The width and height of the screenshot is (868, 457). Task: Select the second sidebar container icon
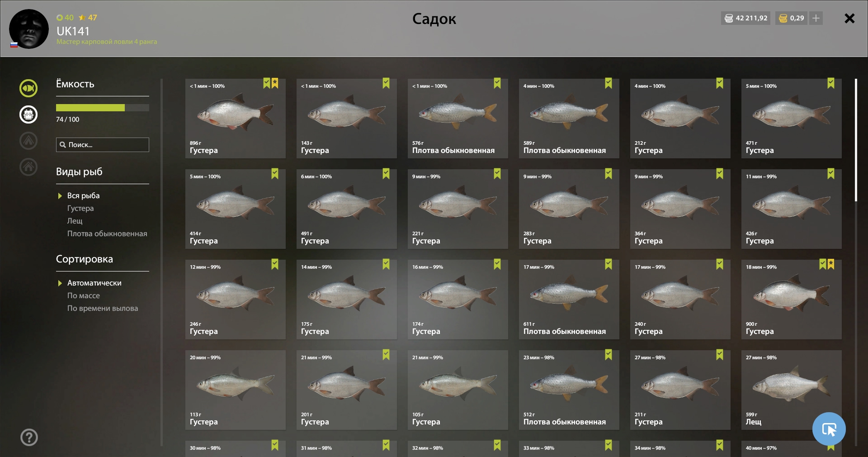pos(28,114)
